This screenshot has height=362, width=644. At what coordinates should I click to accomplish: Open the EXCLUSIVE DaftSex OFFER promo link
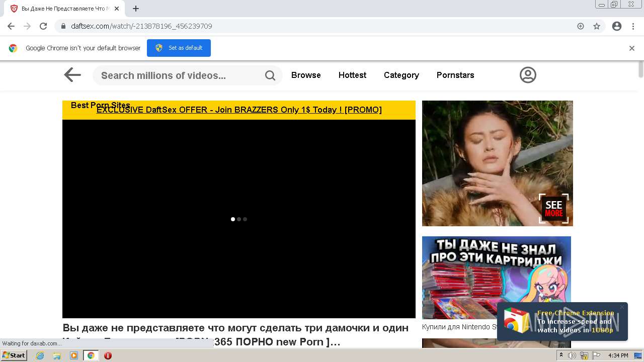pyautogui.click(x=239, y=110)
